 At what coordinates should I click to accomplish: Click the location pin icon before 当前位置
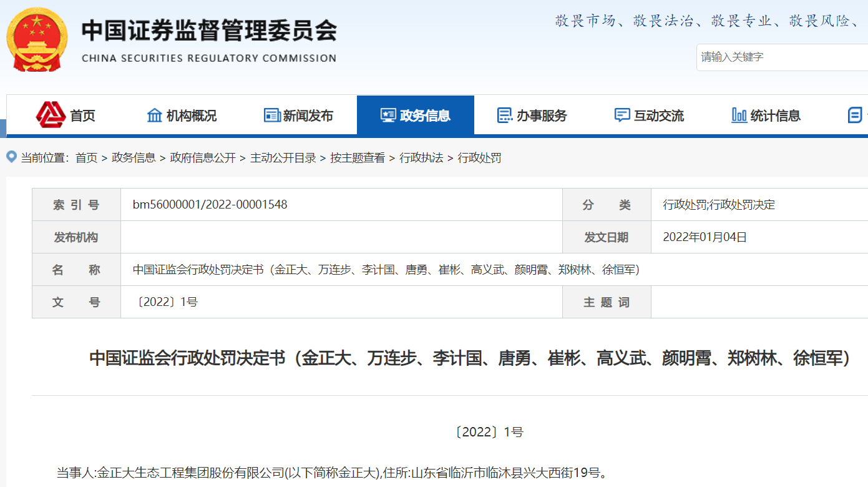pyautogui.click(x=11, y=157)
